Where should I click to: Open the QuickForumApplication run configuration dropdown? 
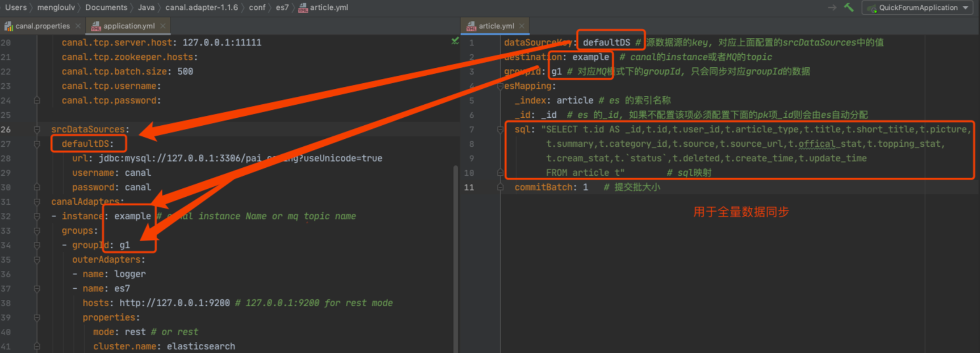click(x=917, y=7)
